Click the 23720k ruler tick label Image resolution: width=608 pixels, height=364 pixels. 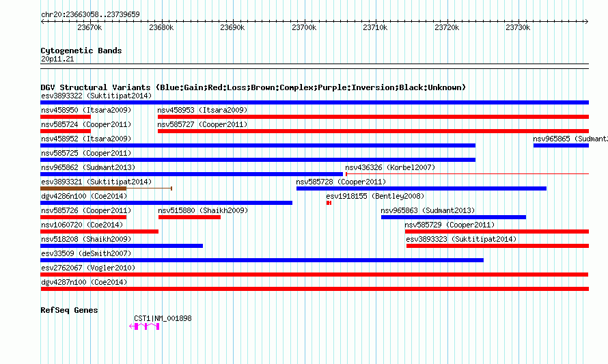[x=447, y=27]
